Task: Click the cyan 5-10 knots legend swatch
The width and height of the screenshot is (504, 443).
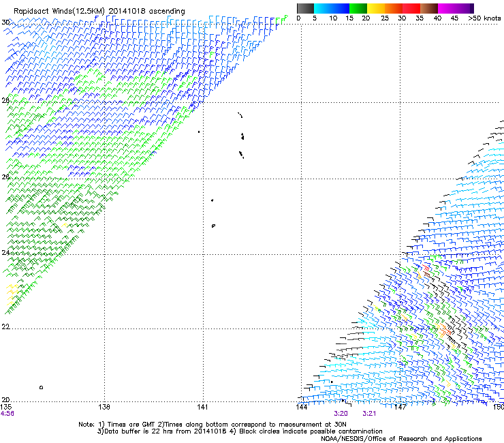Action: coord(323,8)
